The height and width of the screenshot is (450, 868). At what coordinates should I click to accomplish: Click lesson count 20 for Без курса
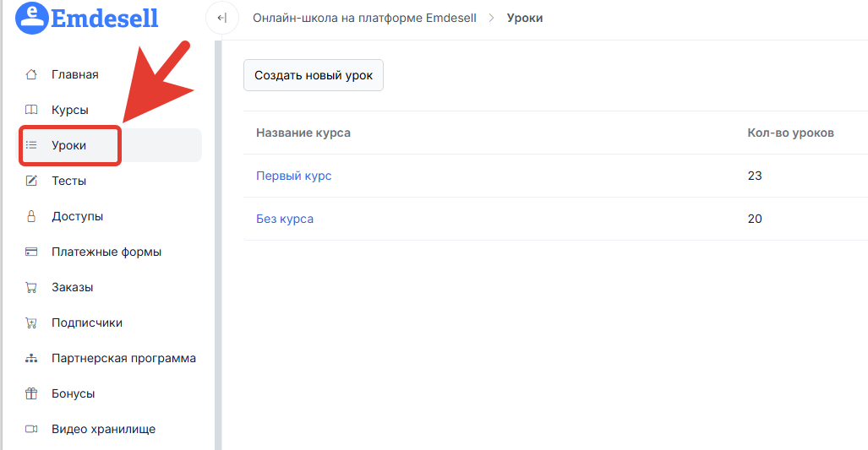click(755, 219)
